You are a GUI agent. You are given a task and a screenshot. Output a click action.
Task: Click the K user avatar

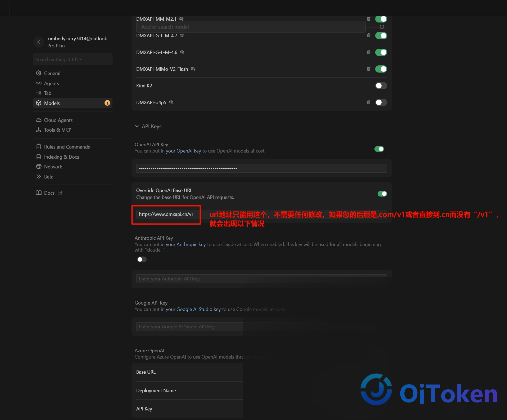tap(39, 42)
